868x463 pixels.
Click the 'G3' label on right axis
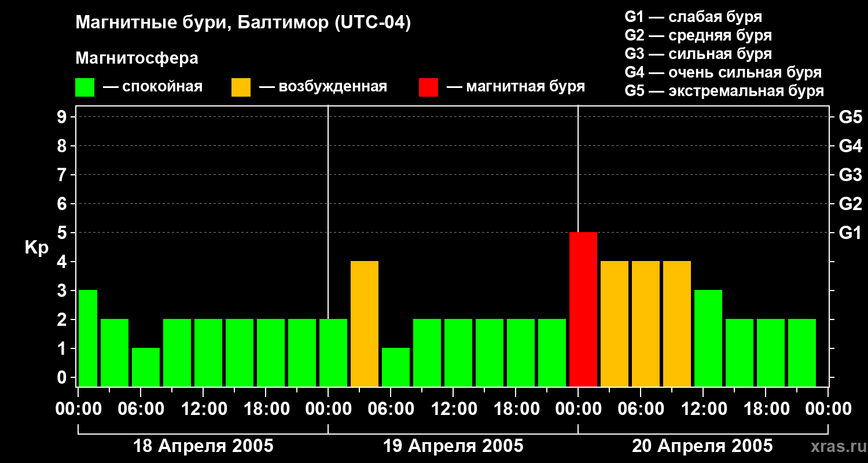851,175
